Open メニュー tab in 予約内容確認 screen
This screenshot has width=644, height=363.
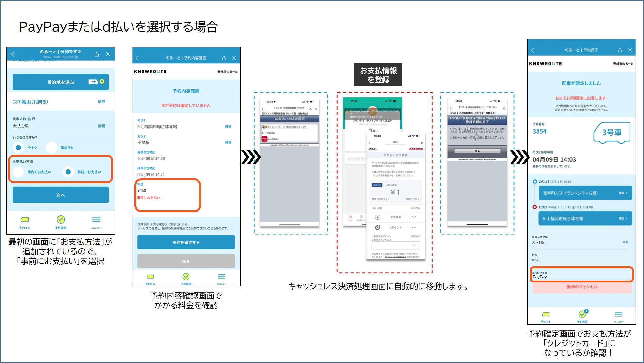tap(222, 279)
